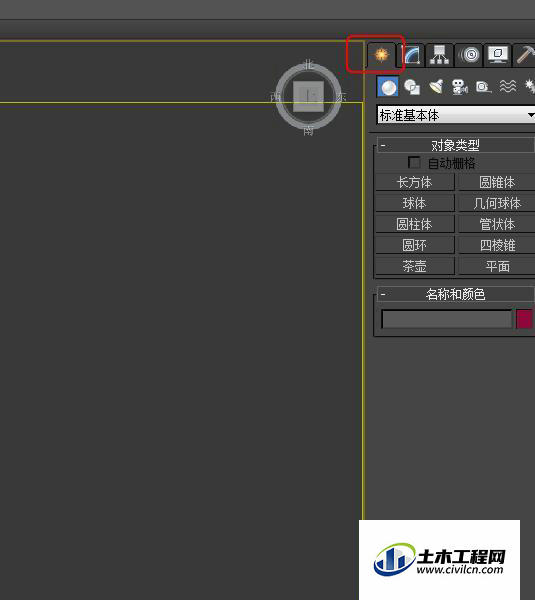Open the Create command panel tab

tap(381, 55)
